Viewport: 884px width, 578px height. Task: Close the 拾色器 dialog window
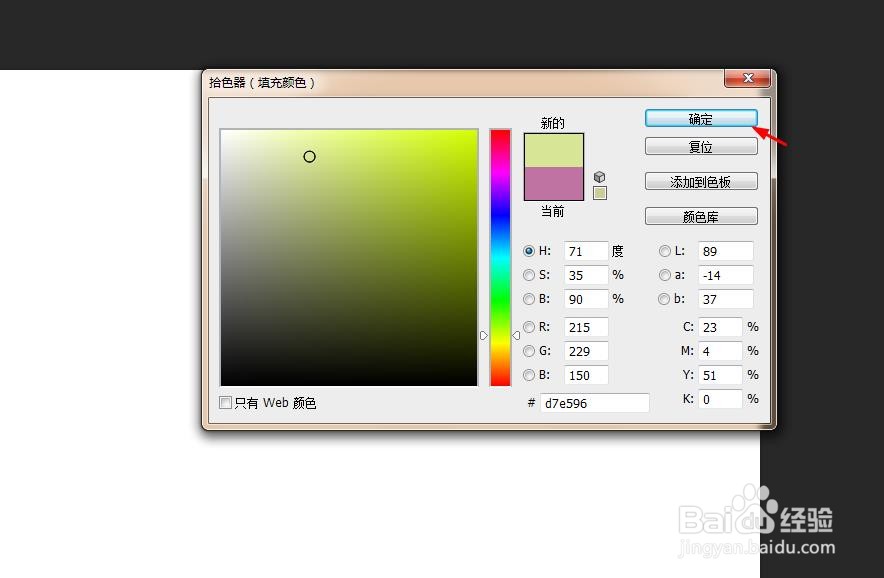click(x=748, y=78)
